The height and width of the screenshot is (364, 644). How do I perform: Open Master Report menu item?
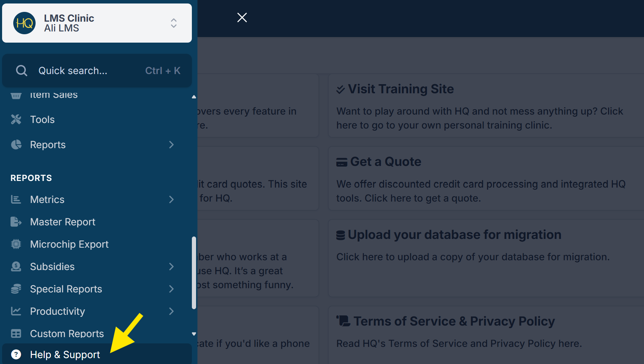[63, 222]
